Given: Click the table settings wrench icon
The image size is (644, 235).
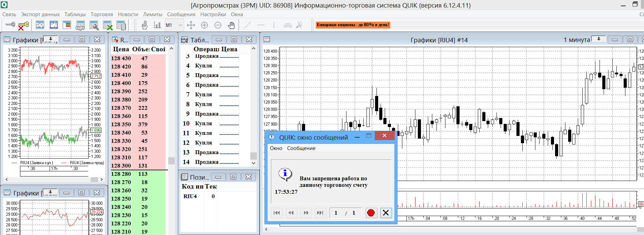Looking at the screenshot, I should 94,25.
